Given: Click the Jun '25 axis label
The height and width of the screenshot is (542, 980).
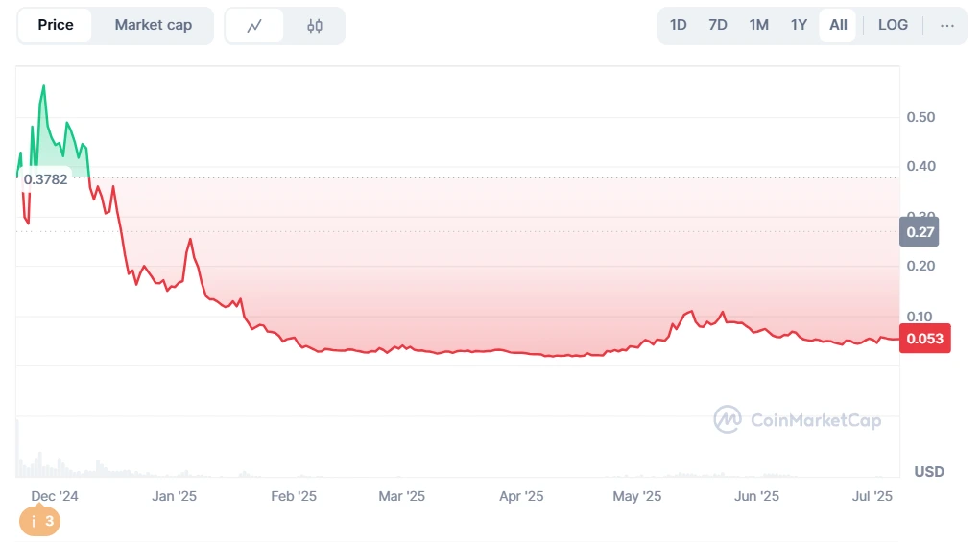Looking at the screenshot, I should 756,496.
